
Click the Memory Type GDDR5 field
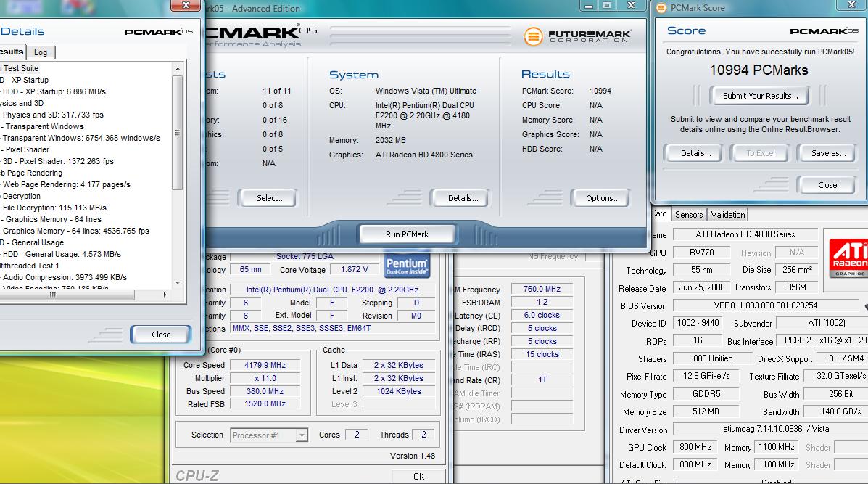706,394
